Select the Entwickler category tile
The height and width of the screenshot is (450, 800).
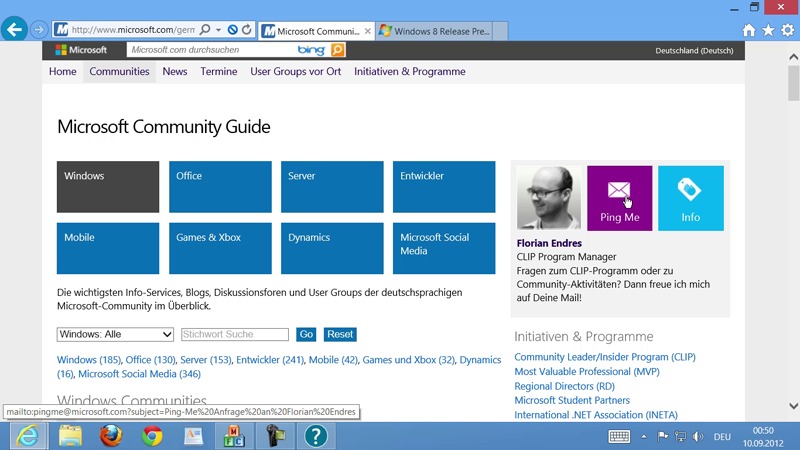click(x=444, y=187)
